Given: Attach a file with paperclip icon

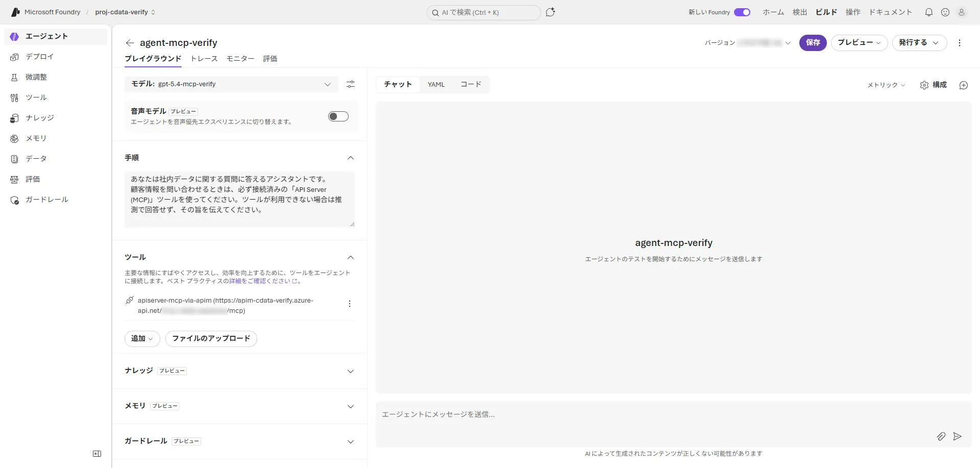Looking at the screenshot, I should pyautogui.click(x=941, y=436).
